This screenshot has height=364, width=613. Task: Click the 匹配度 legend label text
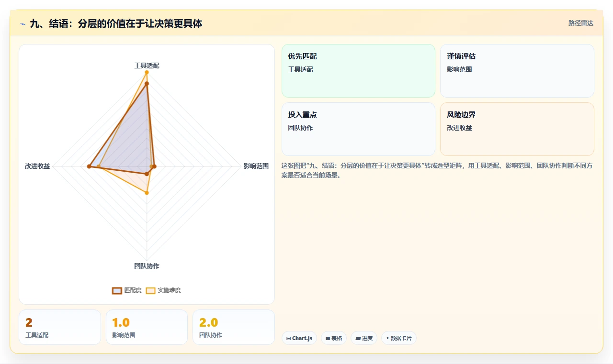133,290
